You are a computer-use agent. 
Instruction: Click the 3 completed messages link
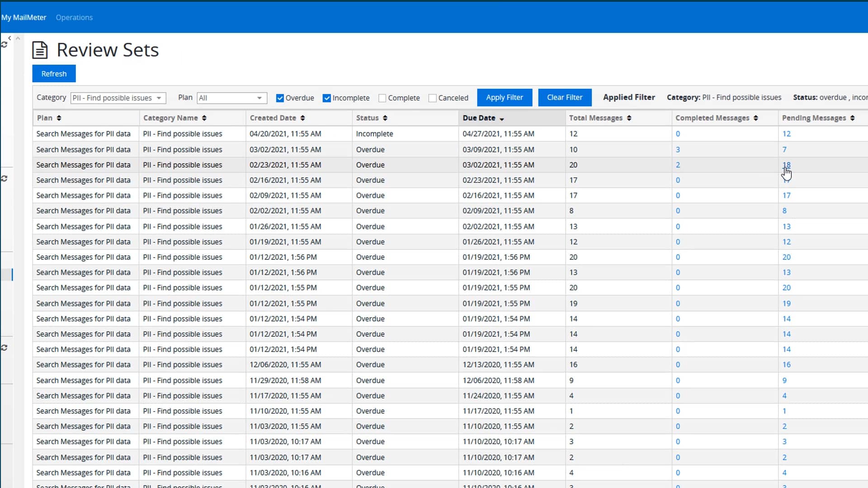point(678,149)
